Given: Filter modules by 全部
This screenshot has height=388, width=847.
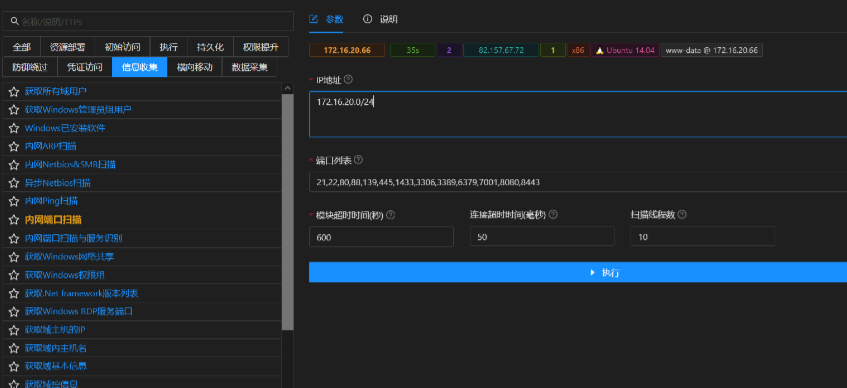Looking at the screenshot, I should pyautogui.click(x=22, y=47).
